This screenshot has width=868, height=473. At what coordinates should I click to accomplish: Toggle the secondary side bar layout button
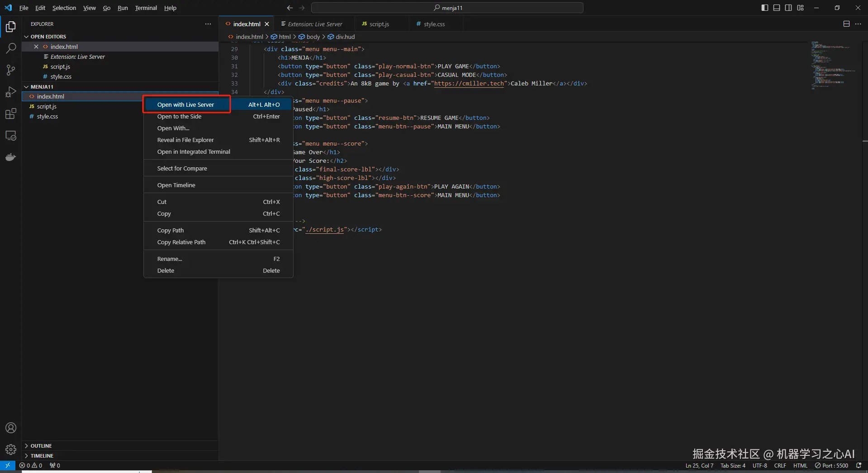coord(788,8)
